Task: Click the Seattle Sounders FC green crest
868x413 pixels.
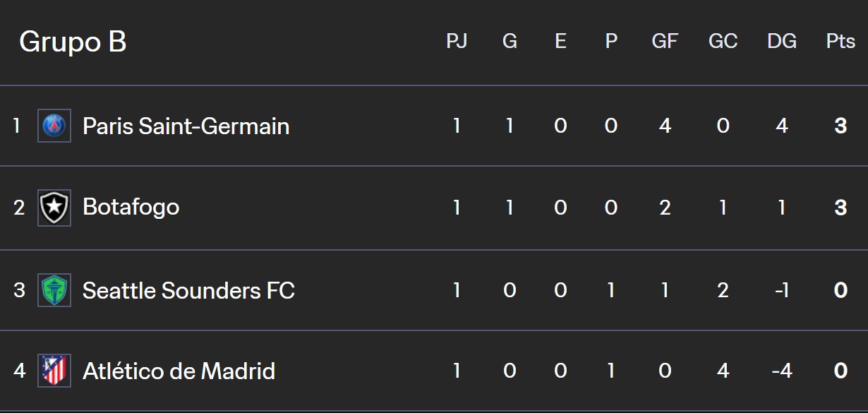Action: 54,290
